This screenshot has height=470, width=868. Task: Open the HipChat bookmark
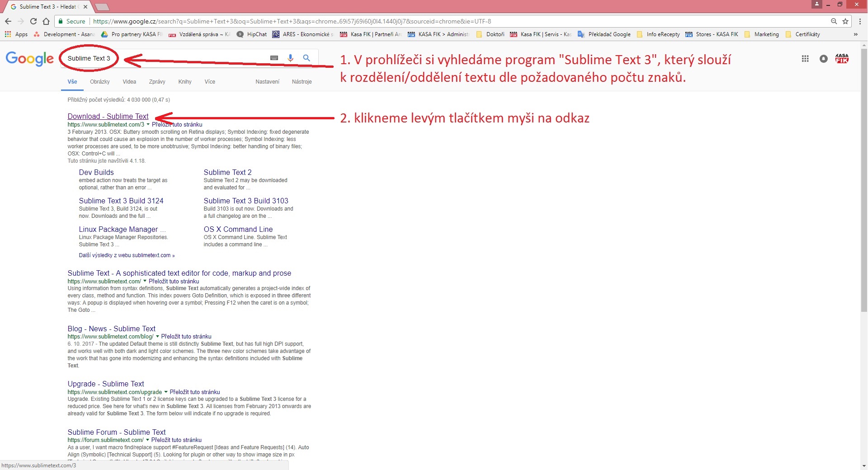point(252,34)
